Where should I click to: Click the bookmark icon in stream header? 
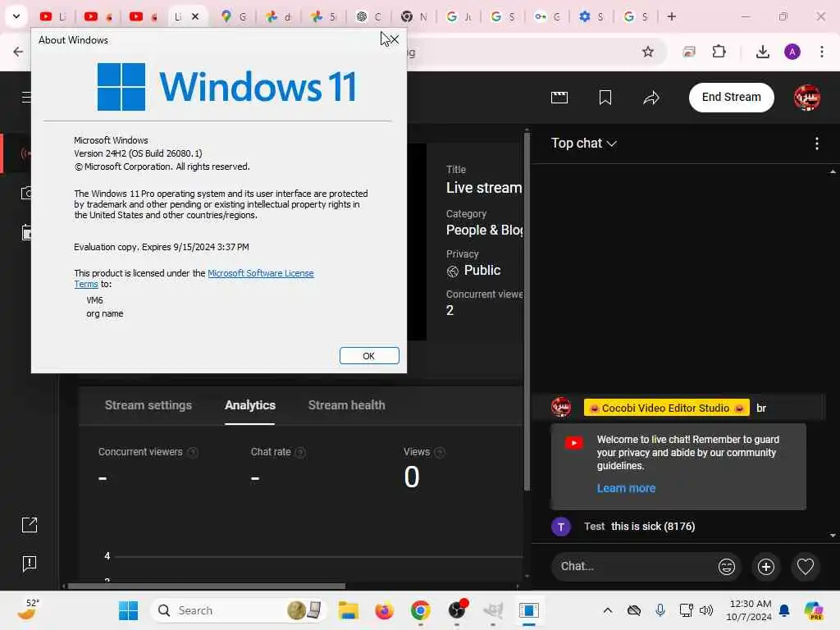(x=605, y=98)
